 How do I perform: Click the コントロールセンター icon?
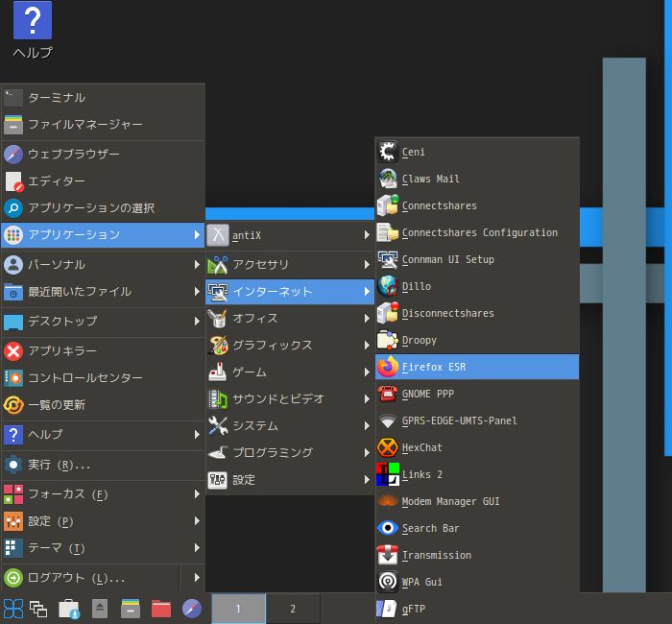(13, 378)
